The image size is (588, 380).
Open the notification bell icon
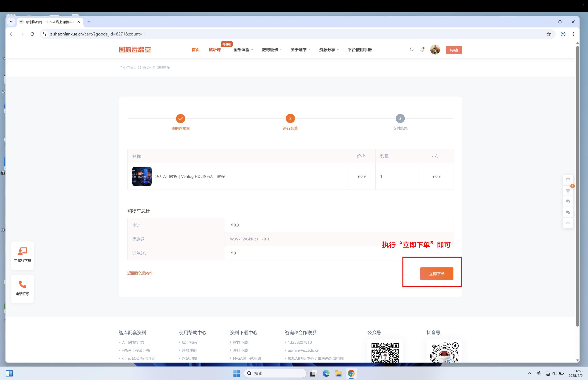(422, 50)
